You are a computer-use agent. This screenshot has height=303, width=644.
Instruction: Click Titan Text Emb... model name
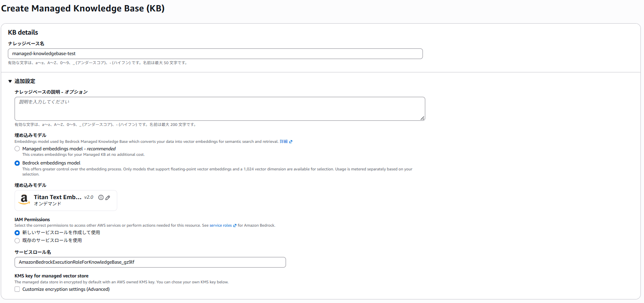pos(57,197)
